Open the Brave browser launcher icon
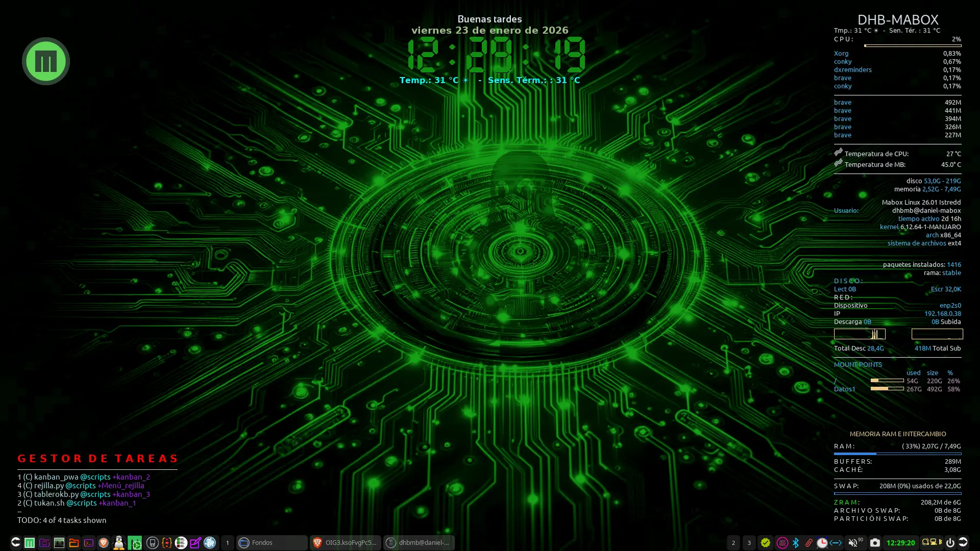Image resolution: width=980 pixels, height=551 pixels. coord(104,543)
